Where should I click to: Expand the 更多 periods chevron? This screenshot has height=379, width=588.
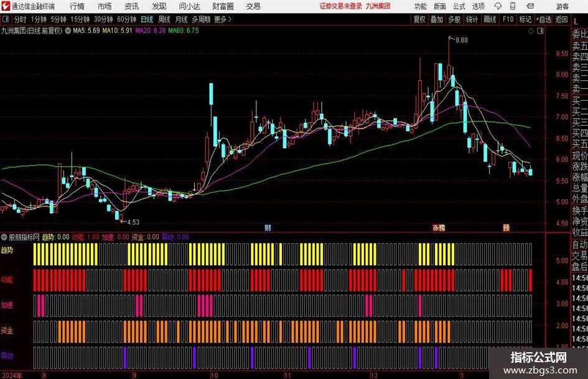tap(230, 19)
